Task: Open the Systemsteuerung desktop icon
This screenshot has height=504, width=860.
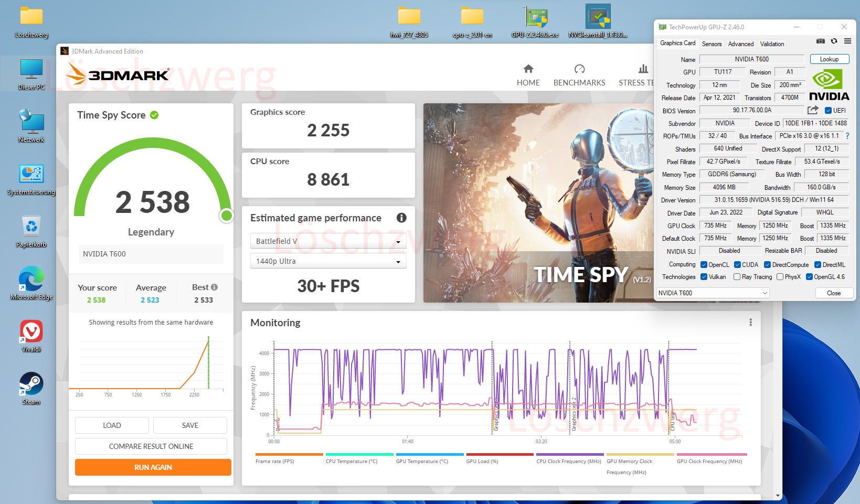Action: point(31,179)
